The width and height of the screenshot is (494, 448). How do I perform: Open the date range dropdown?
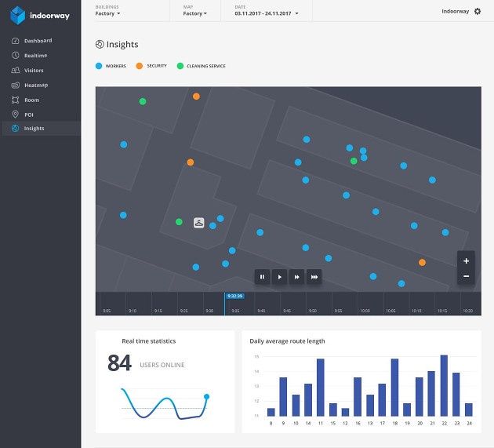(x=267, y=13)
